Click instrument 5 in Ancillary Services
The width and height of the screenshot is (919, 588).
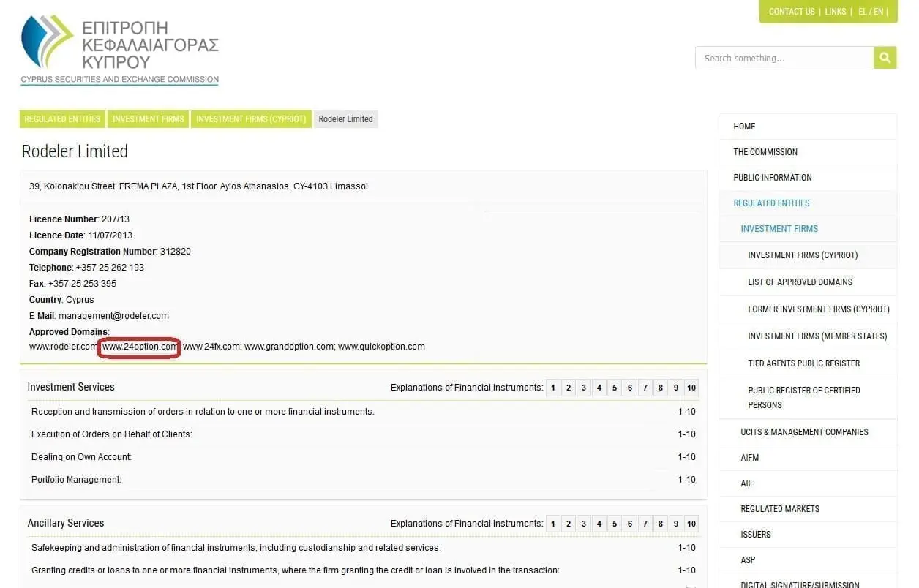(x=615, y=524)
